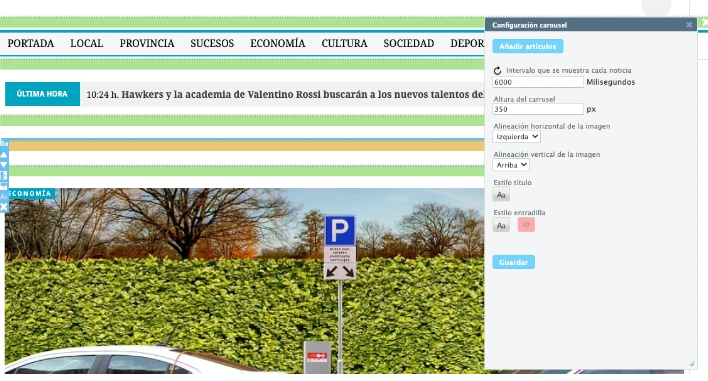The width and height of the screenshot is (708, 381).
Task: Click the panel resize handle in bottom corner
Action: click(x=691, y=364)
